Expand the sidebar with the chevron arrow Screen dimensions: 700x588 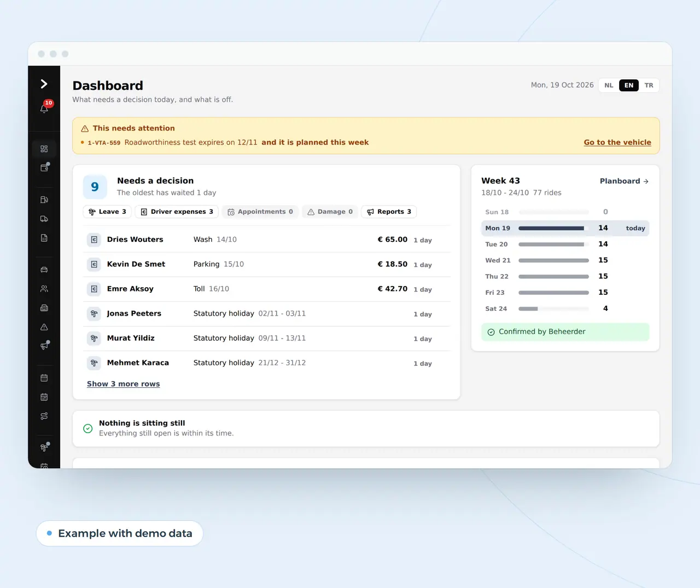[44, 84]
